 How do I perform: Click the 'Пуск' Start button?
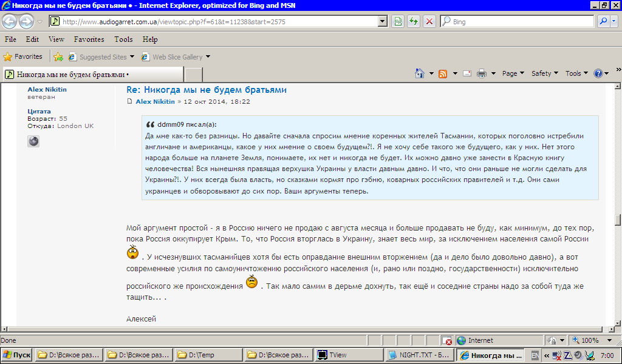point(16,355)
